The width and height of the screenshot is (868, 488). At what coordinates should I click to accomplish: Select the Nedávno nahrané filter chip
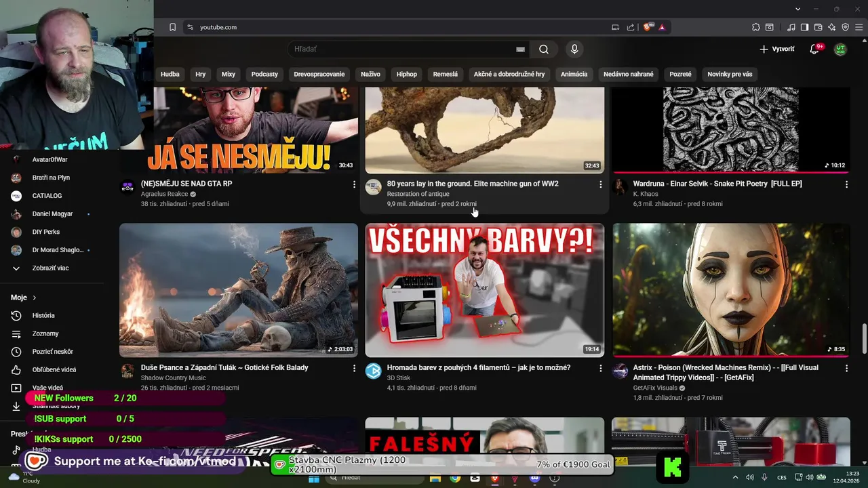[x=629, y=74]
